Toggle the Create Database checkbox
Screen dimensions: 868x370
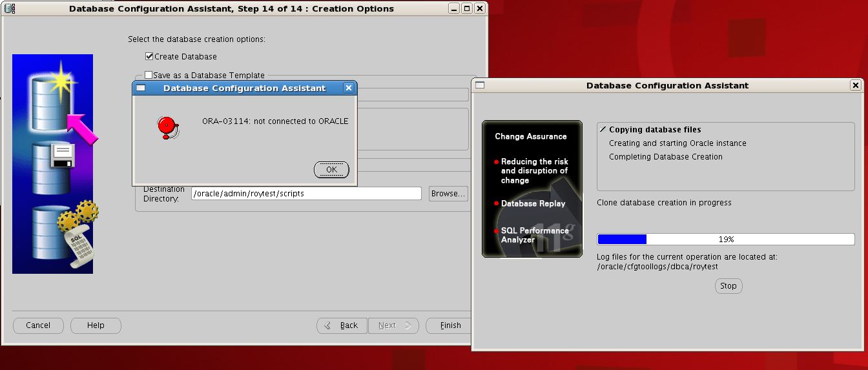coord(149,57)
